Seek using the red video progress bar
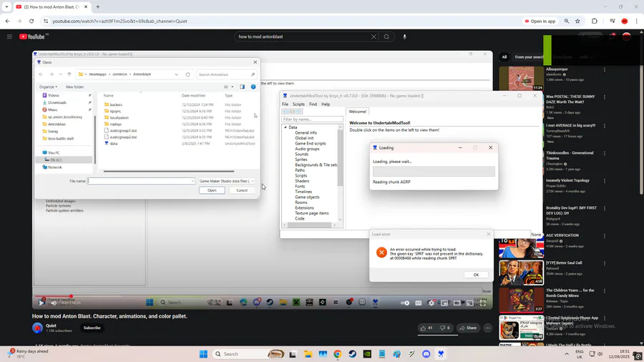The image size is (644, 362). coord(262,295)
